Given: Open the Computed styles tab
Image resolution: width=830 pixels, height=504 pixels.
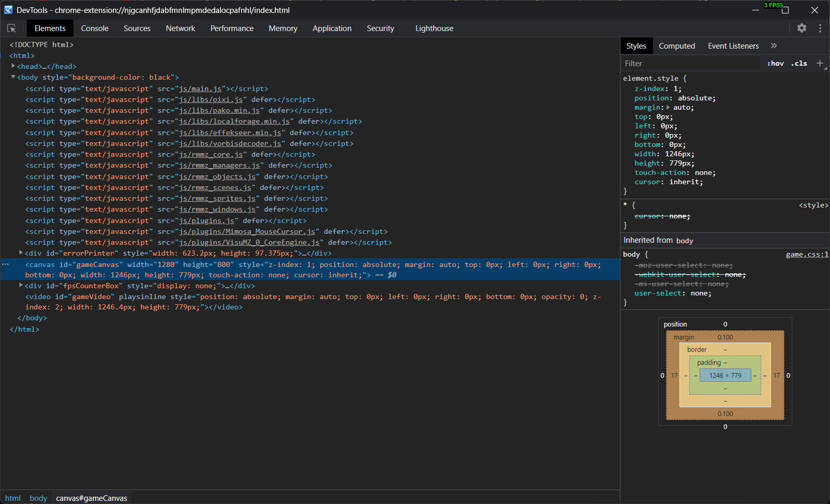Looking at the screenshot, I should coord(677,46).
